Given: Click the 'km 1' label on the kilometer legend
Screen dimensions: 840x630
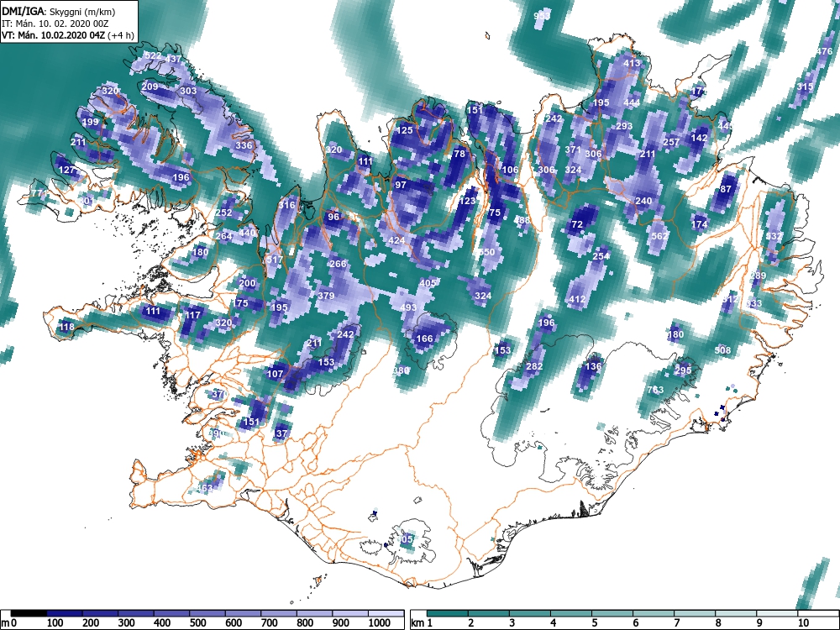Looking at the screenshot, I should [x=422, y=623].
